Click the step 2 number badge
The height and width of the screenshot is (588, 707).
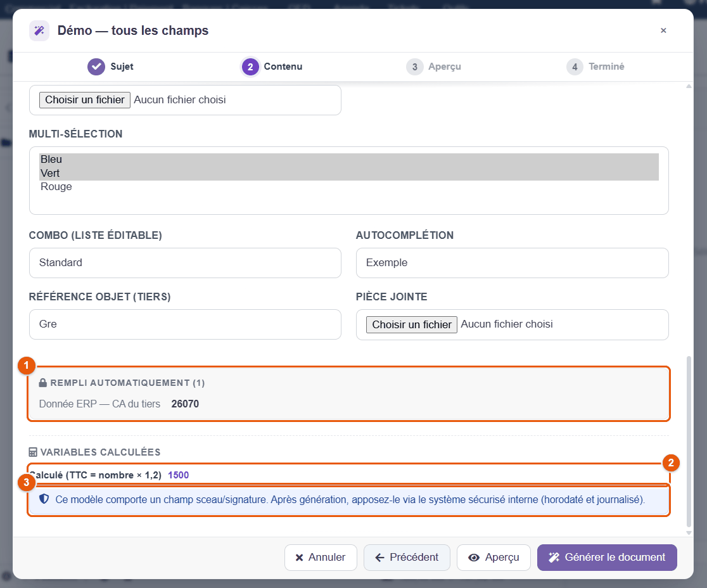click(250, 67)
